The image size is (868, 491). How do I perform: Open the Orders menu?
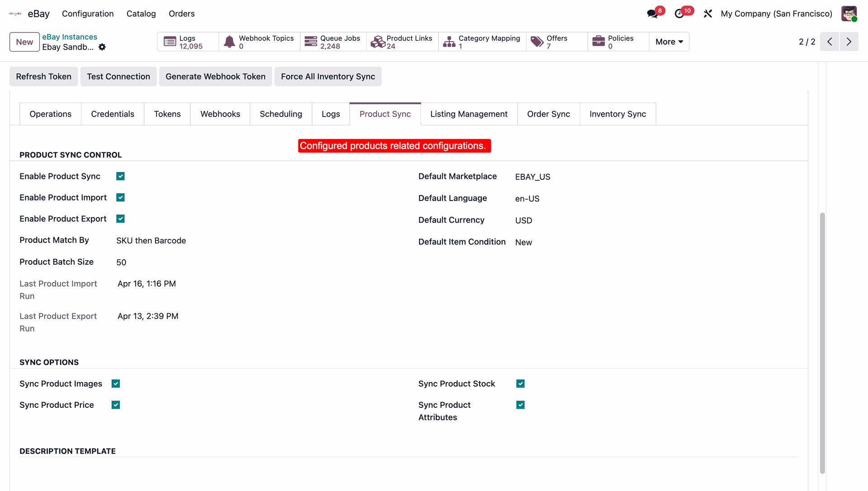182,14
